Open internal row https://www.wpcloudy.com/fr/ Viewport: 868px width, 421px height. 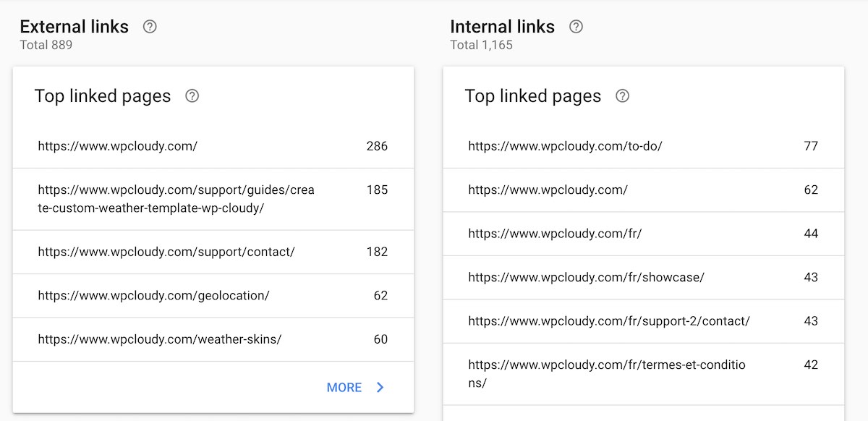pos(644,234)
